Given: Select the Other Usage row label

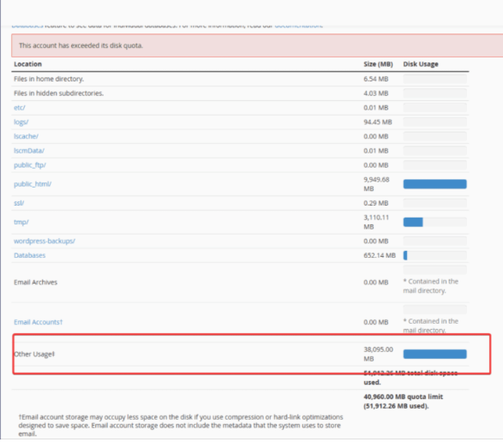Looking at the screenshot, I should (34, 354).
